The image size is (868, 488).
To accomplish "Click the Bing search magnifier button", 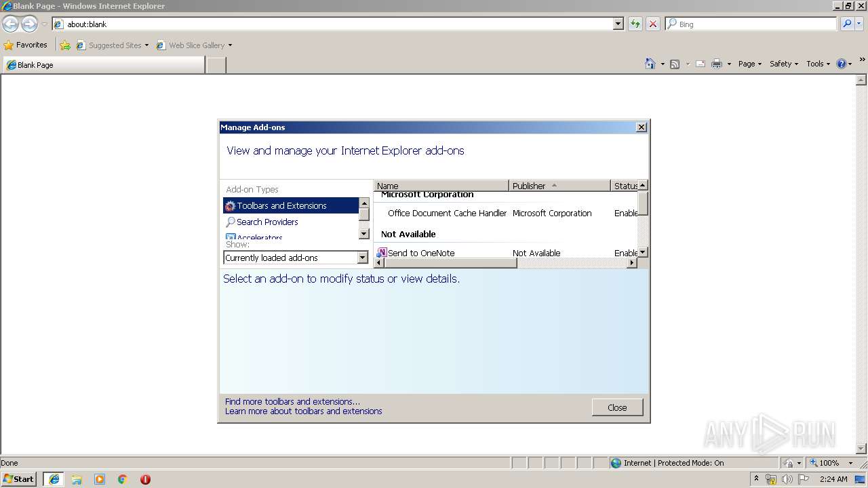I will tap(847, 24).
